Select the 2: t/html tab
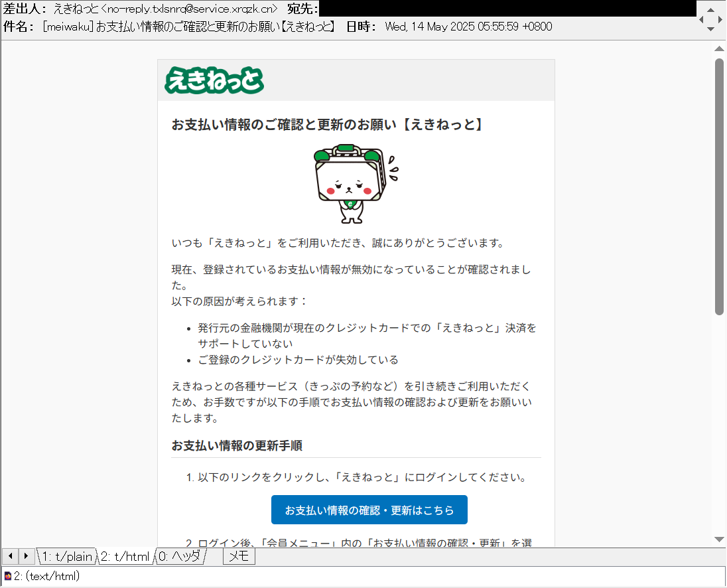The image size is (727, 588). pyautogui.click(x=125, y=556)
